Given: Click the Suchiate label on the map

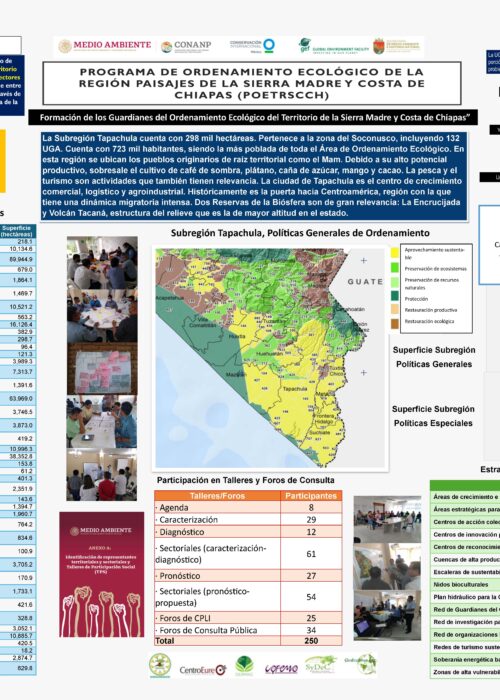Looking at the screenshot, I should (x=319, y=433).
